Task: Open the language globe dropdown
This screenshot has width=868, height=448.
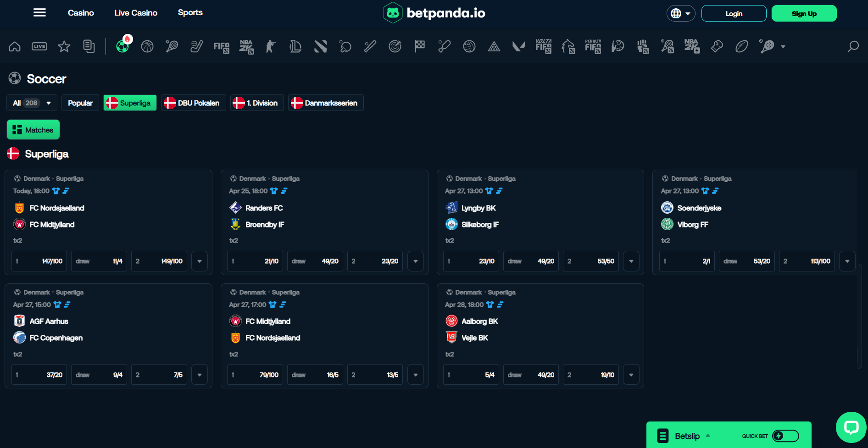Action: [681, 14]
